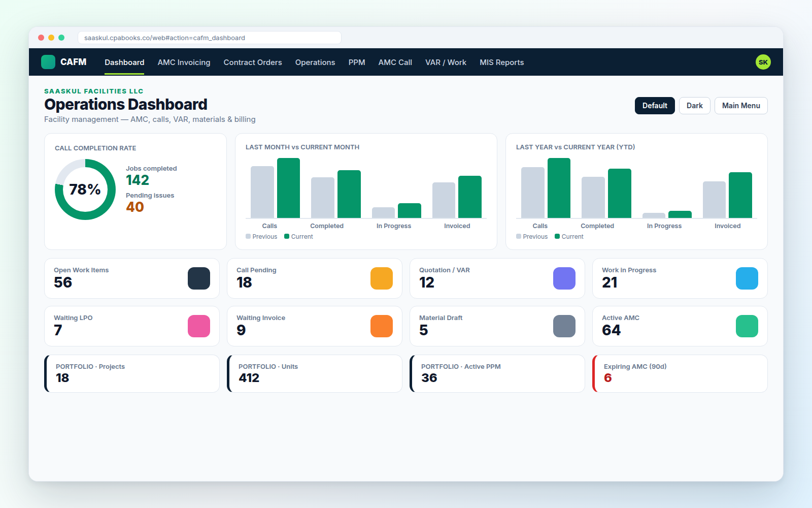The image size is (812, 508).
Task: Click the Waiting Invoice orange icon
Action: click(x=382, y=326)
